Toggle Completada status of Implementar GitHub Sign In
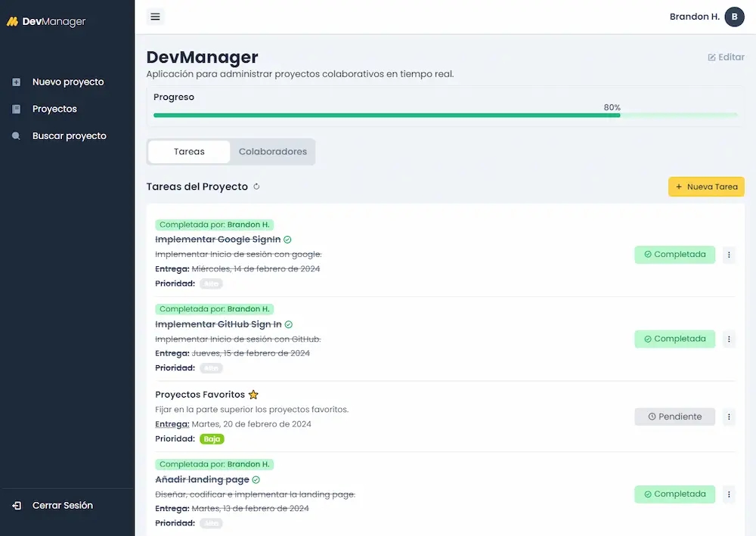Screen dimensions: 756x536 (674, 339)
